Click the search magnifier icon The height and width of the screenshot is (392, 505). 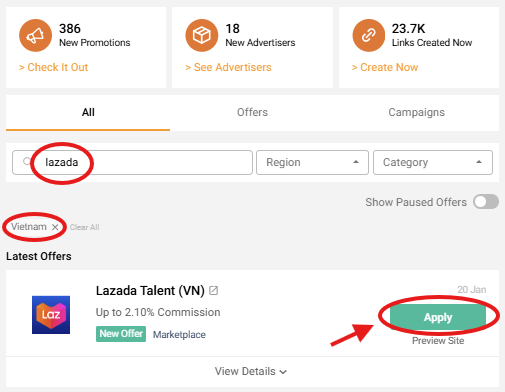[x=27, y=162]
